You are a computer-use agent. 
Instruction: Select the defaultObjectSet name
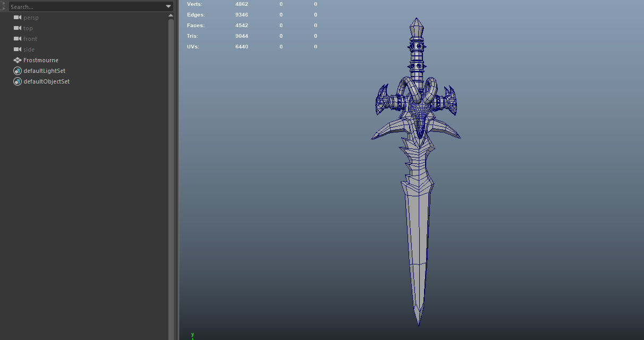point(47,81)
